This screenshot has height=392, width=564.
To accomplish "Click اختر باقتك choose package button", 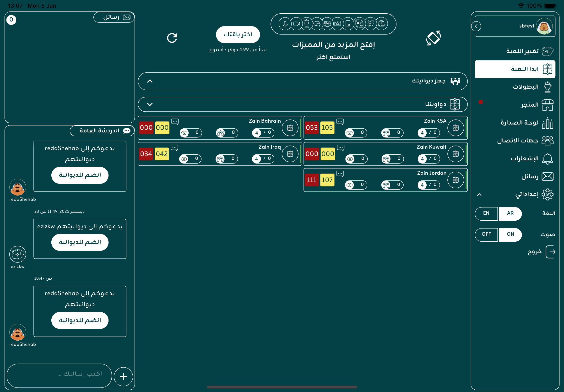I will tap(238, 34).
